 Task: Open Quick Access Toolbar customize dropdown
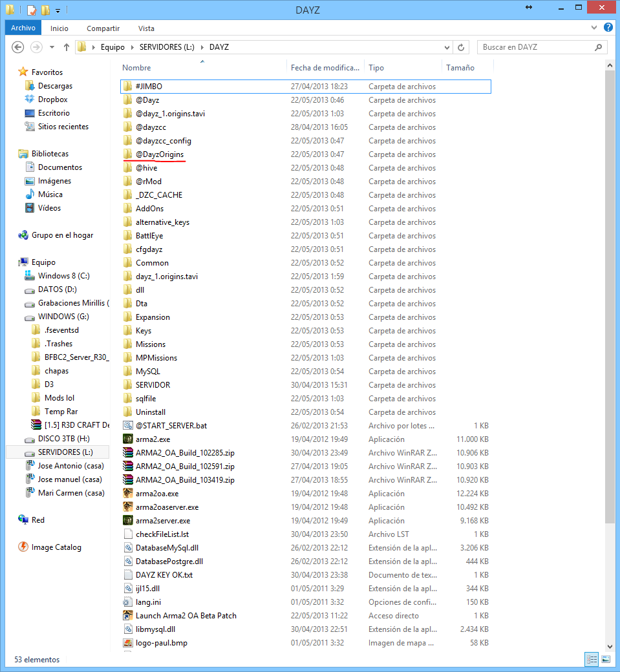click(x=58, y=10)
